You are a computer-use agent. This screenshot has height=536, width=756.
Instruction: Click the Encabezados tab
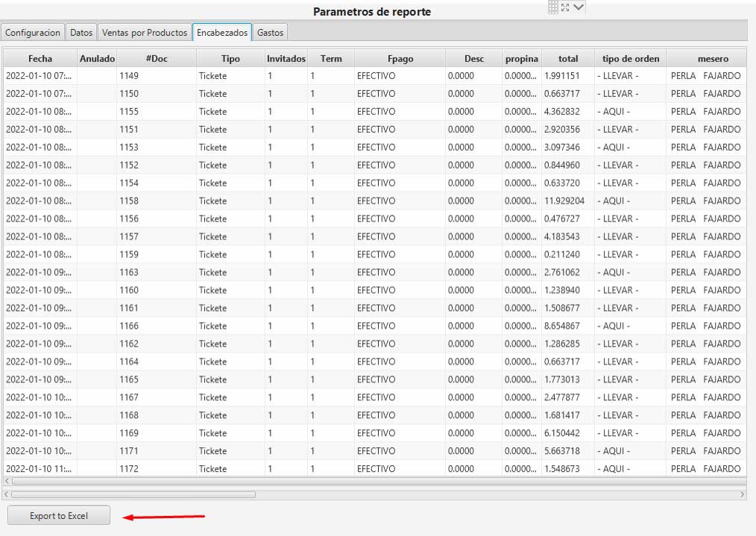222,33
